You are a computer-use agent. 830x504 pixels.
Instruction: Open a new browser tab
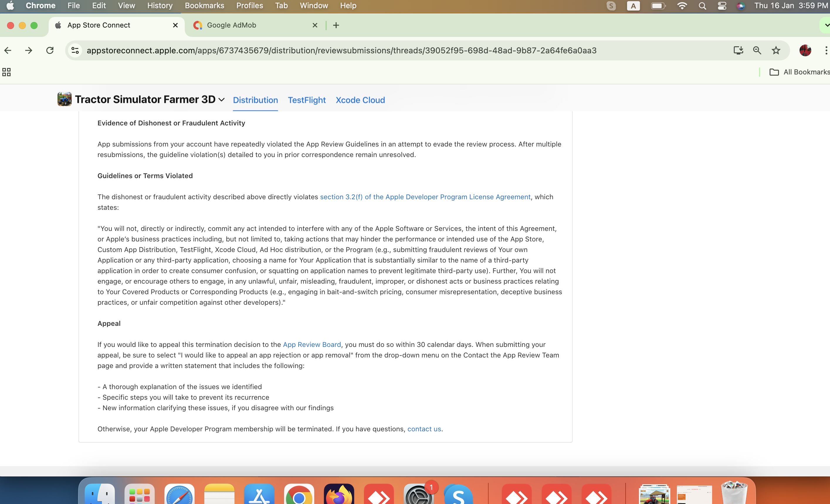(x=336, y=25)
